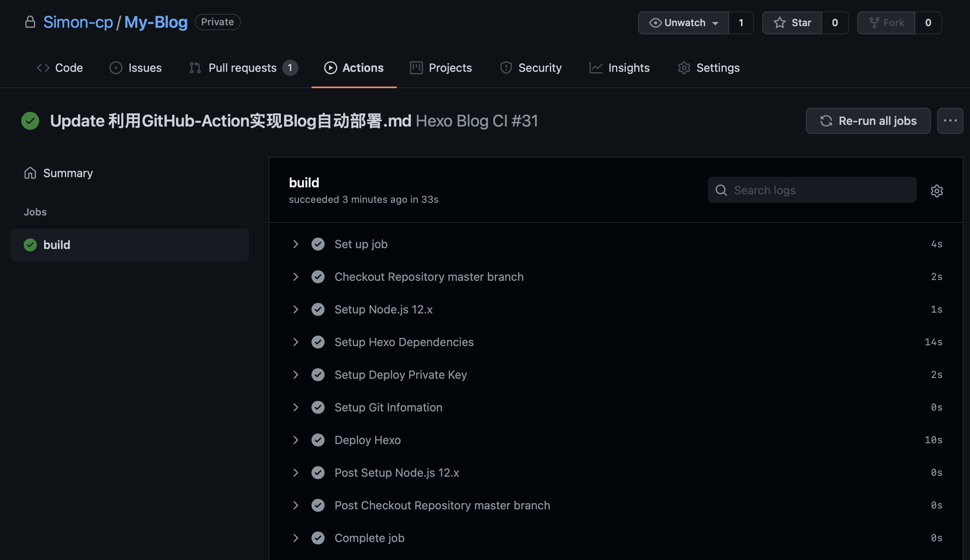Image resolution: width=970 pixels, height=560 pixels.
Task: Click the checkmark on Setup Hexo Dependencies
Action: [318, 342]
